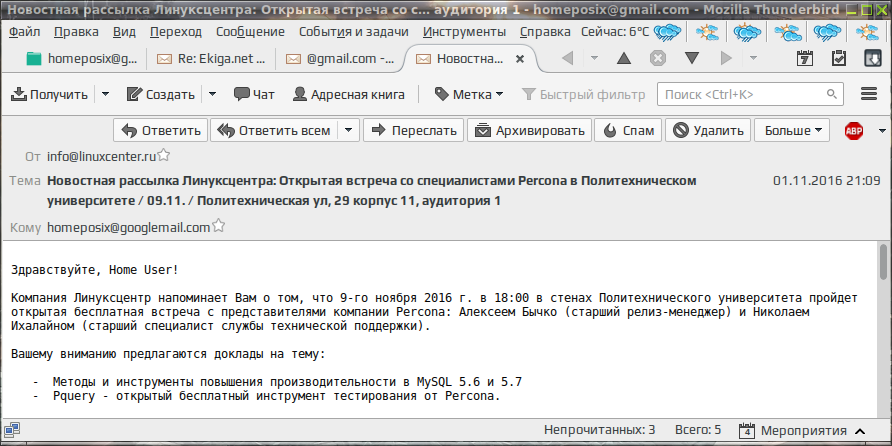Click Ответить всем reply-all button

[x=274, y=130]
